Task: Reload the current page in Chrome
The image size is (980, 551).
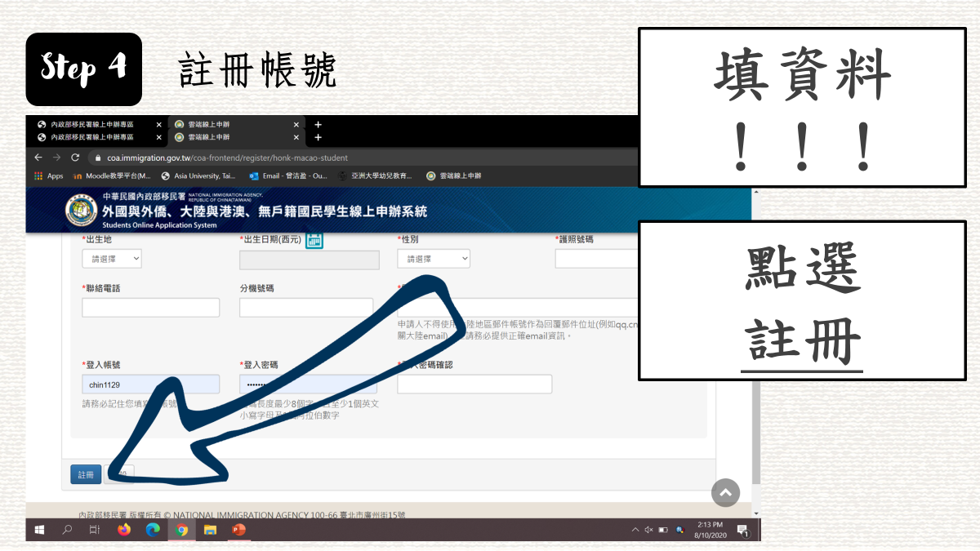Action: tap(73, 158)
